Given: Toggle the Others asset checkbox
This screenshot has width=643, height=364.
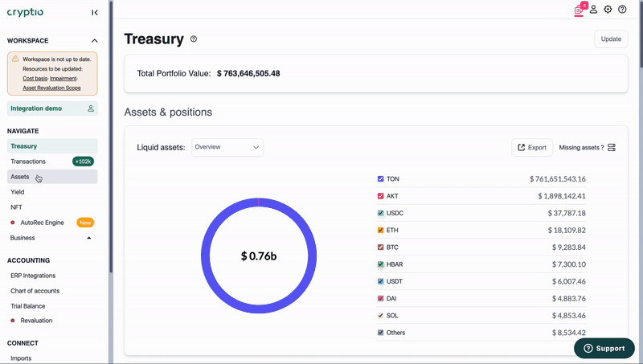Looking at the screenshot, I should click(x=380, y=333).
